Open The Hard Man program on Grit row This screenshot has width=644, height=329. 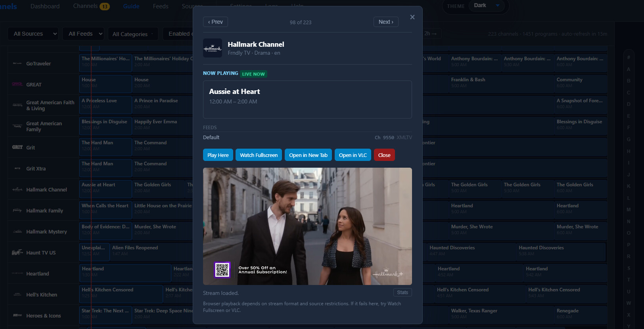(105, 147)
